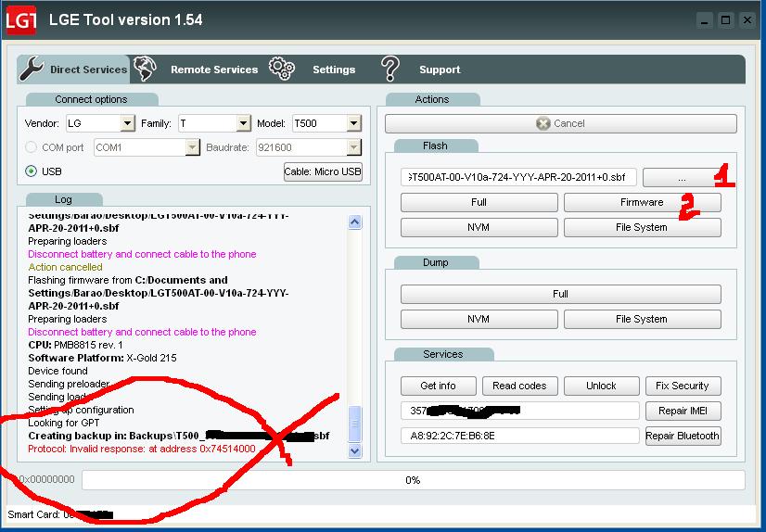766x532 pixels.
Task: Minimize the LGE Tool window
Action: (705, 20)
